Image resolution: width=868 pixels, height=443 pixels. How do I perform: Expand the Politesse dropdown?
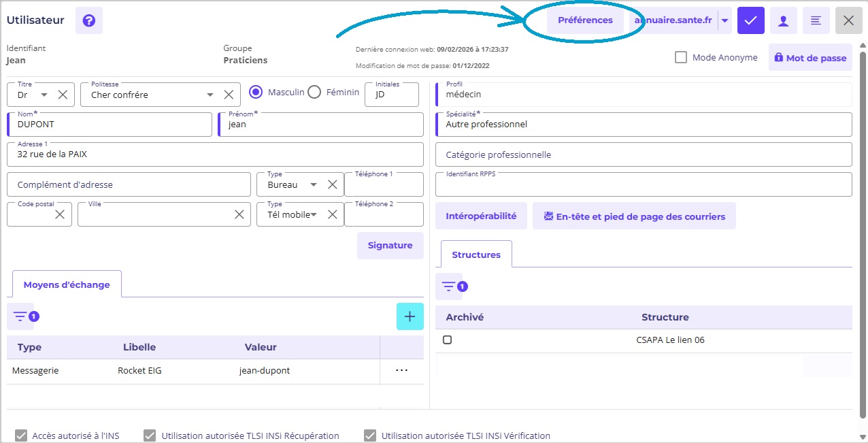coord(210,95)
